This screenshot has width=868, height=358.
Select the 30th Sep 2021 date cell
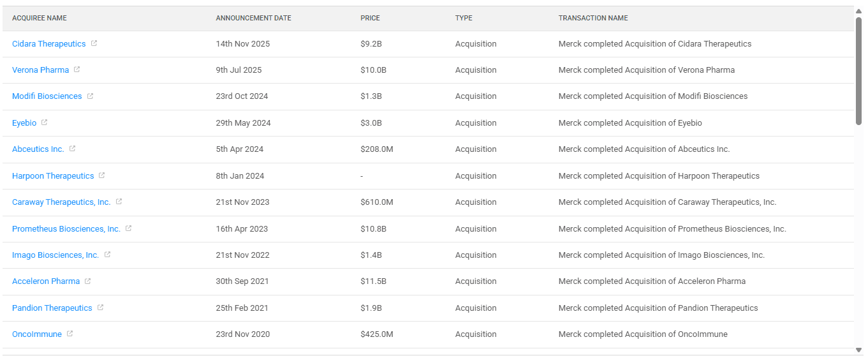242,281
